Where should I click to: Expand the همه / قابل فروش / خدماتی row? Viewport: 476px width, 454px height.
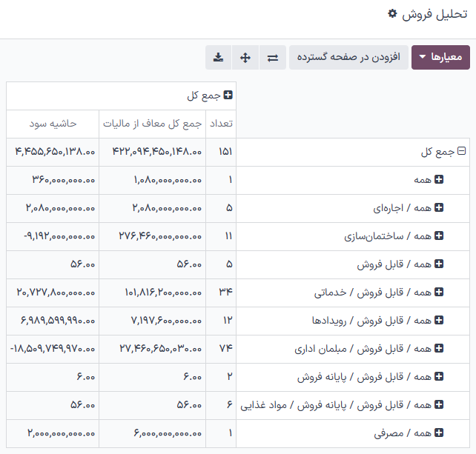click(439, 293)
